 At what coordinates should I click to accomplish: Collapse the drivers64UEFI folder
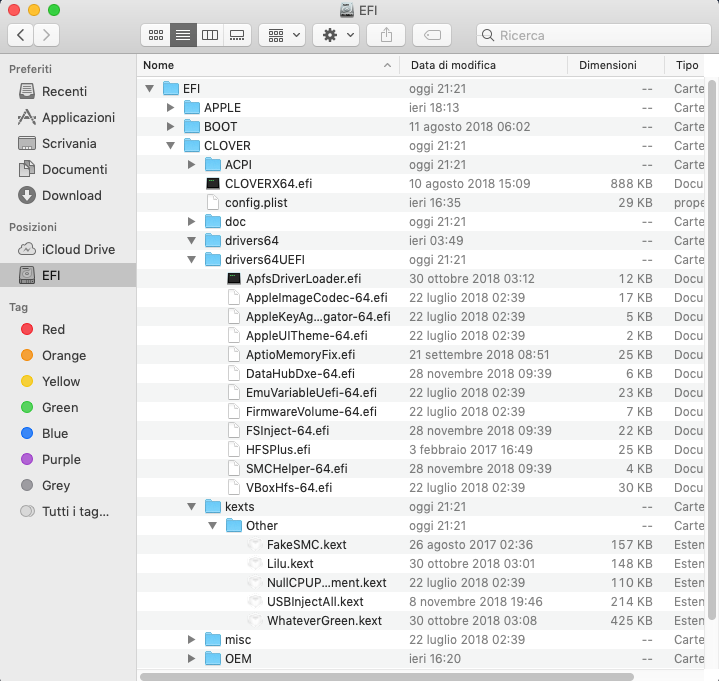(x=192, y=260)
